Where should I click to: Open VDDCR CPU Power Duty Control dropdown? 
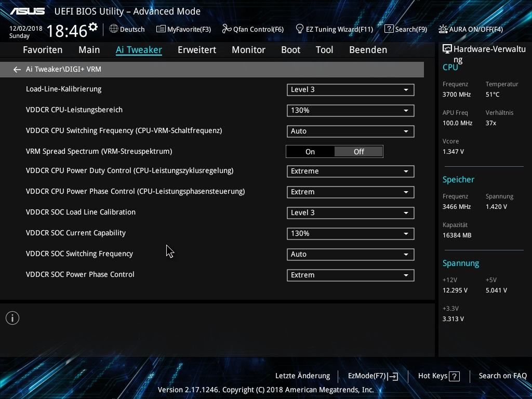[351, 171]
